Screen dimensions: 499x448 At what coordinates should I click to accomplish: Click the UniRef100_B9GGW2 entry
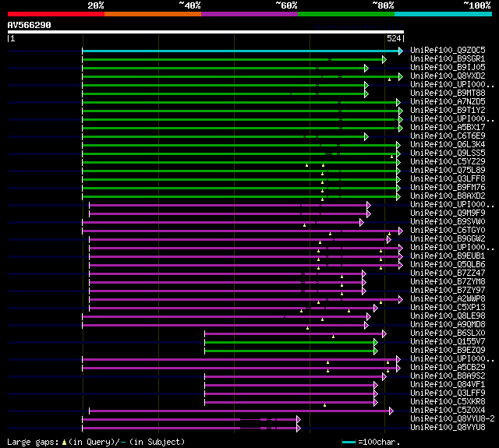pyautogui.click(x=448, y=239)
